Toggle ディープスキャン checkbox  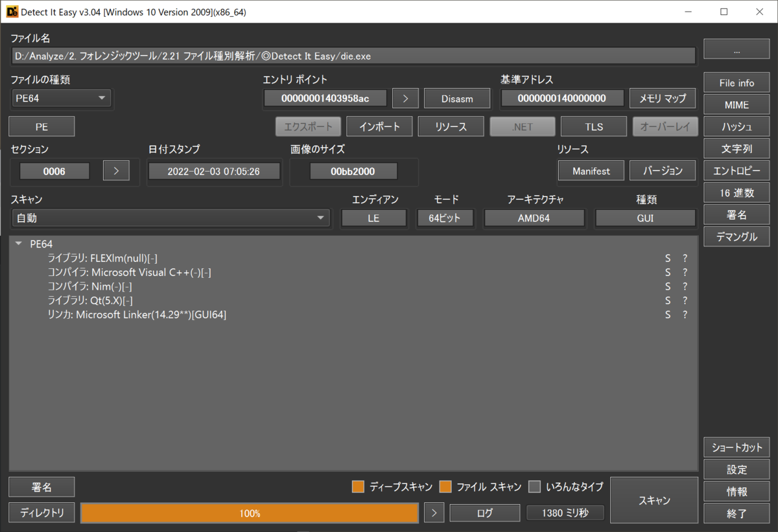click(358, 486)
